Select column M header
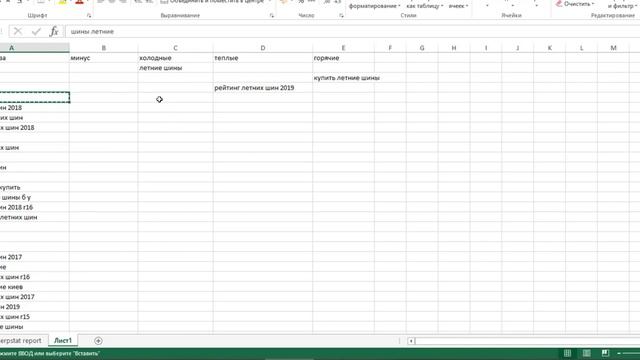 click(x=613, y=48)
